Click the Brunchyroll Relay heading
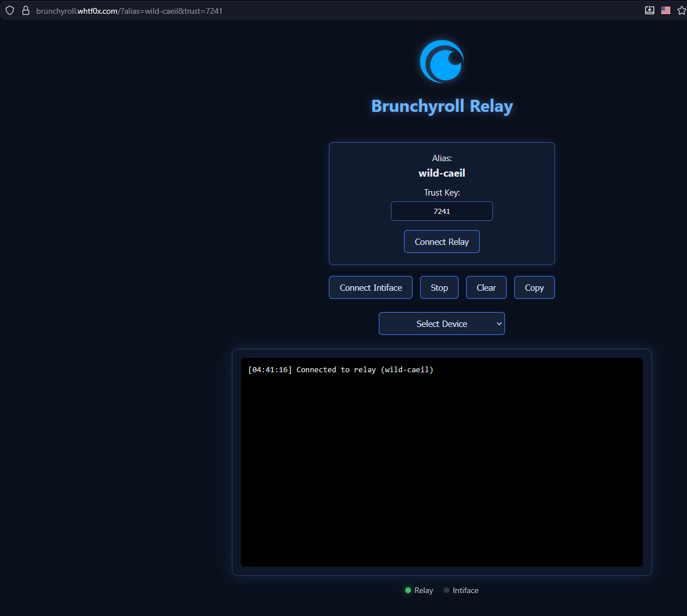Screen dimensions: 687x616 (x=441, y=106)
